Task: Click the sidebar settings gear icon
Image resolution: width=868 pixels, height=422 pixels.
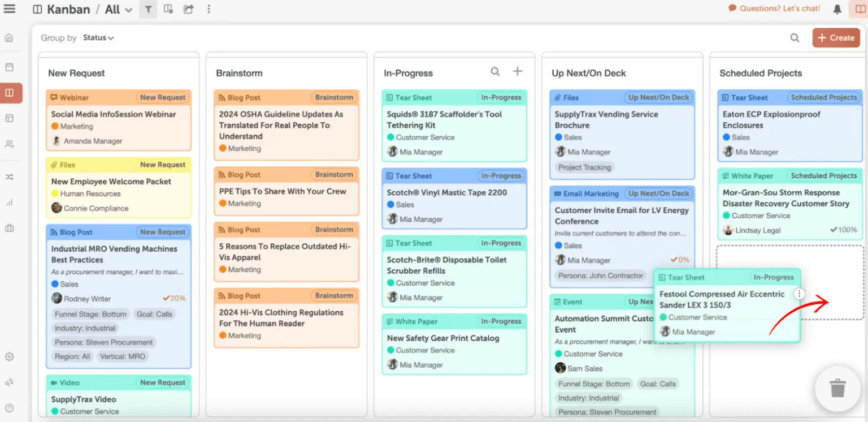Action: pos(10,357)
